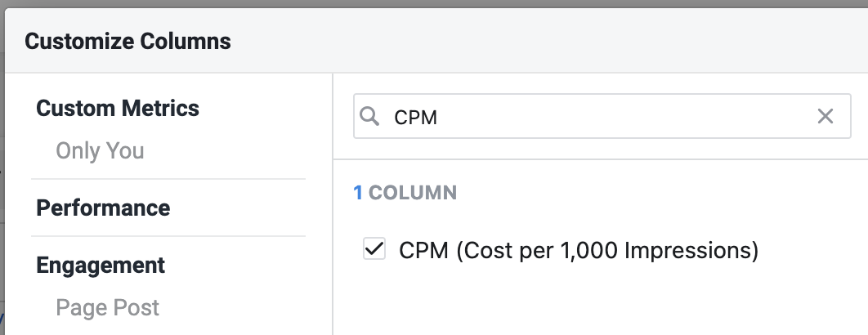Screen dimensions: 868x335
Task: Place cursor after CPM text in search box
Action: (440, 118)
